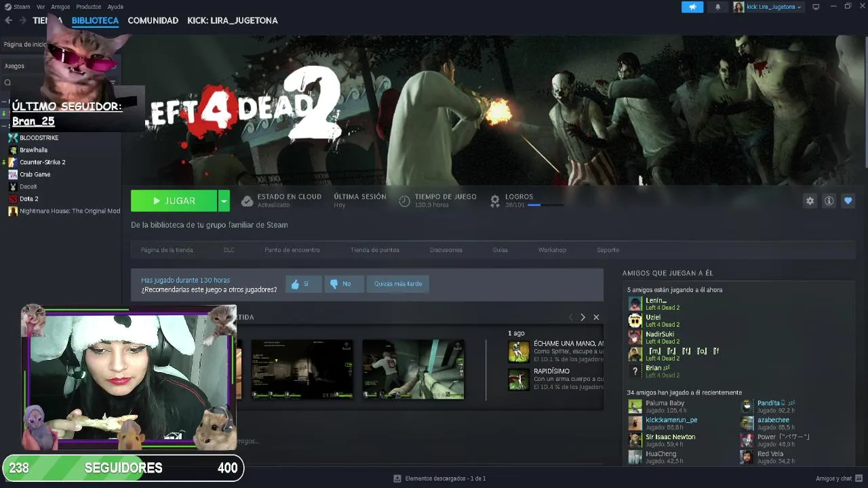Click the play time clock icon
This screenshot has height=488, width=868.
click(x=404, y=201)
